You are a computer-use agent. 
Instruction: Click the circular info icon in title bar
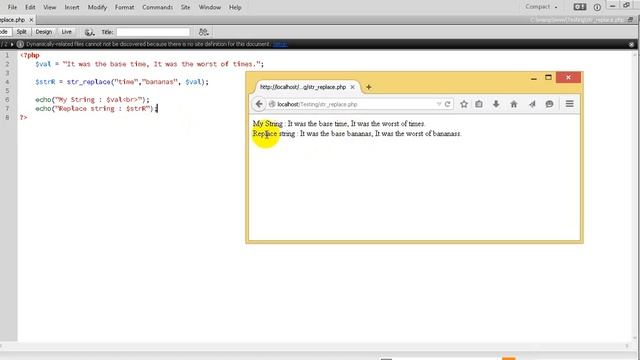[597, 7]
